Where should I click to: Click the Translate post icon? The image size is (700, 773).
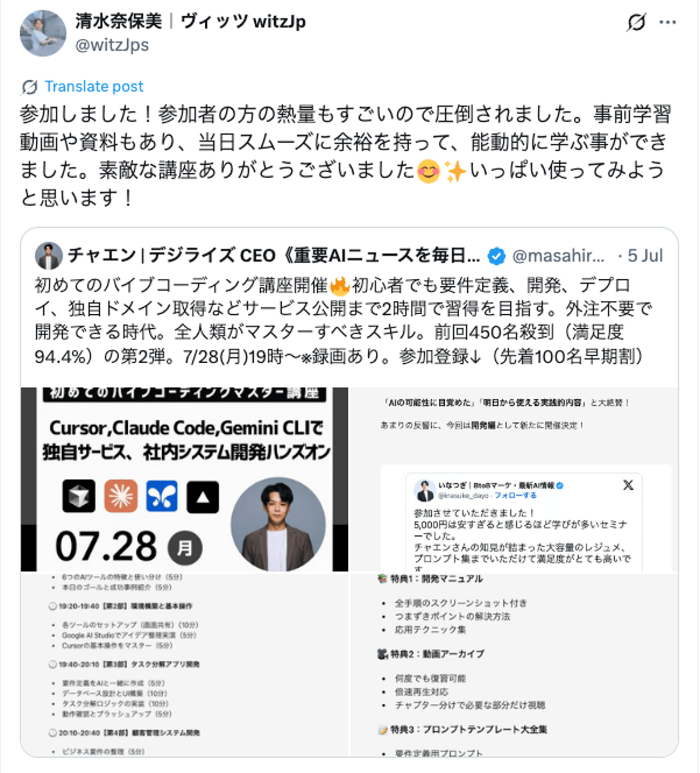pyautogui.click(x=30, y=87)
